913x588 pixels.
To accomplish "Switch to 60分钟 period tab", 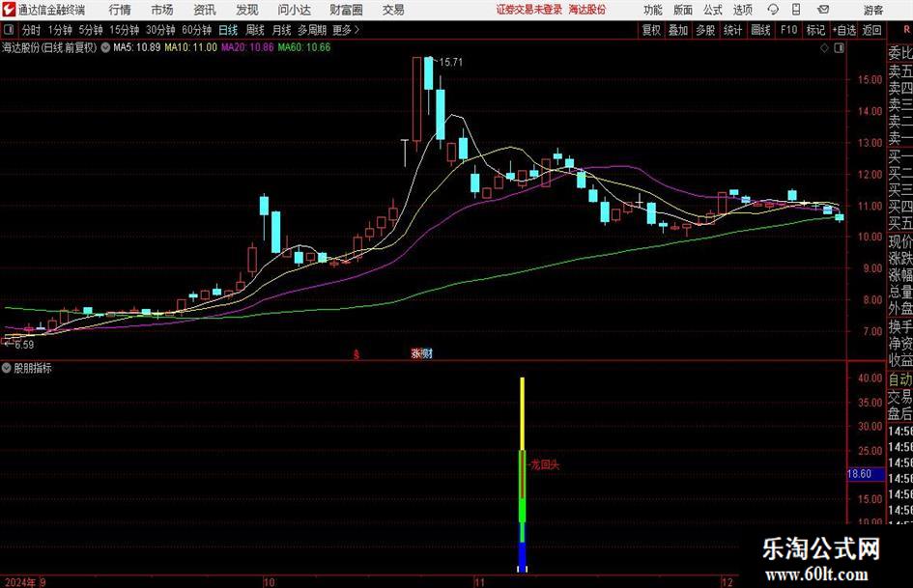I will pos(197,30).
